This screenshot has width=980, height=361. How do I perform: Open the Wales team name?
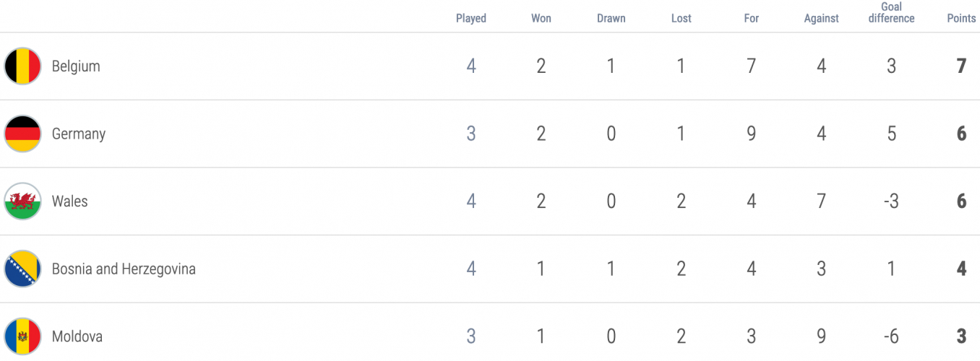[70, 201]
